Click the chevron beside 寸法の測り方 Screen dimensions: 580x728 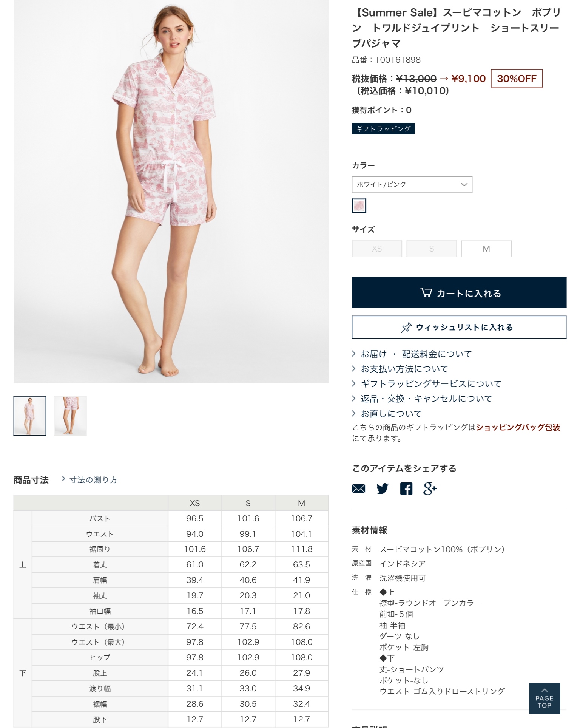tap(63, 479)
